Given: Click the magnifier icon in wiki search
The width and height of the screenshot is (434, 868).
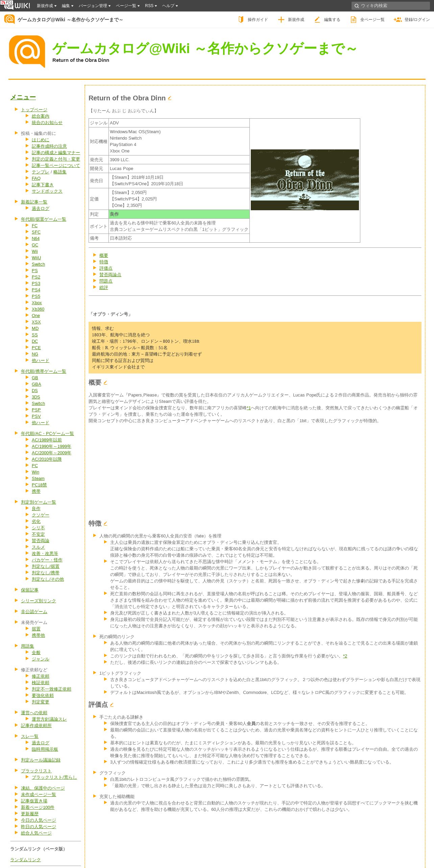Looking at the screenshot, I should [356, 6].
